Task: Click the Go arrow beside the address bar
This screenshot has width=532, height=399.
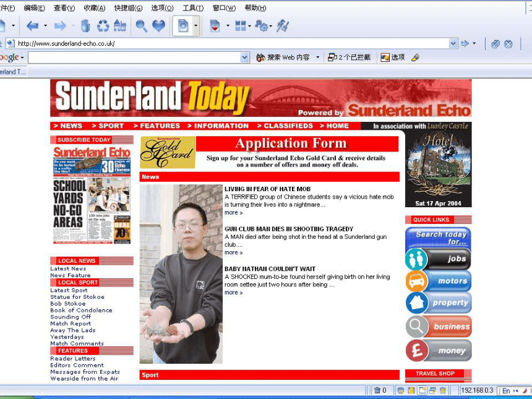Action: (x=465, y=43)
